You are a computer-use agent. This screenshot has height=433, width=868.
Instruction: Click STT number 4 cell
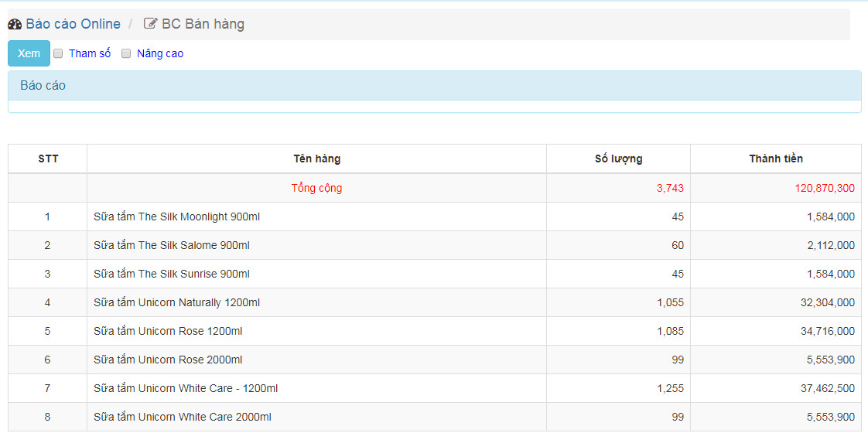click(x=48, y=302)
